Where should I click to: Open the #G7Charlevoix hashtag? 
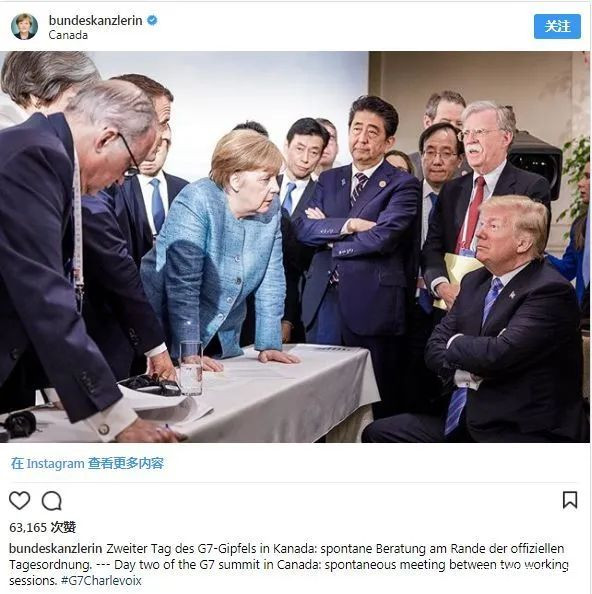point(101,580)
